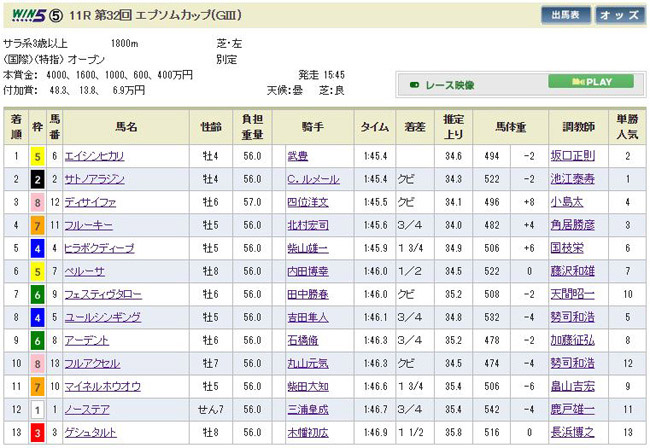Open horse link ヒラボクディープ
The width and height of the screenshot is (650, 448).
(x=97, y=247)
